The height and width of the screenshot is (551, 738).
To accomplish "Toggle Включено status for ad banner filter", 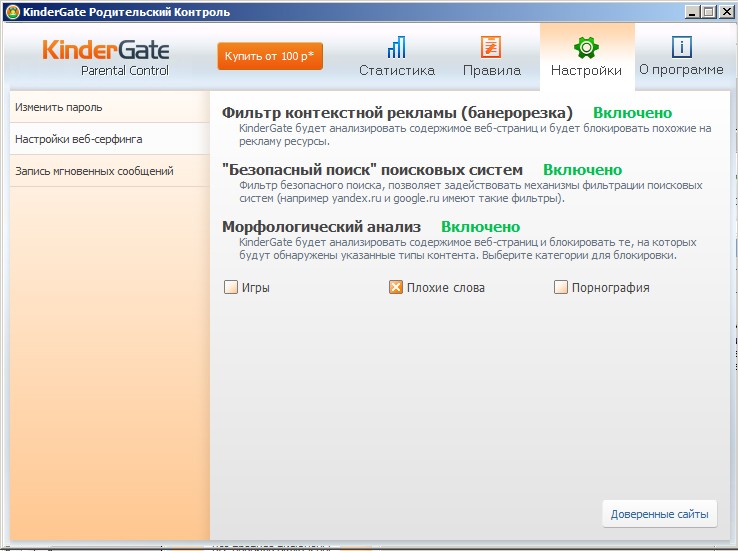I will click(632, 113).
